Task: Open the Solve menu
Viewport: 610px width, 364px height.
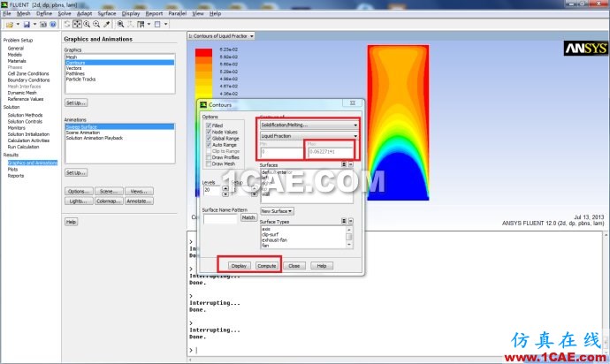Action: pyautogui.click(x=65, y=13)
